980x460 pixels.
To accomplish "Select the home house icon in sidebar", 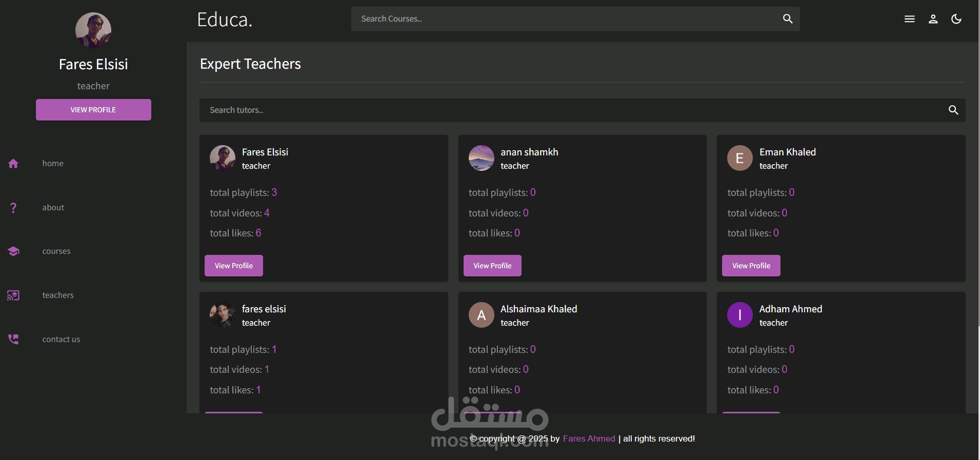I will click(13, 164).
